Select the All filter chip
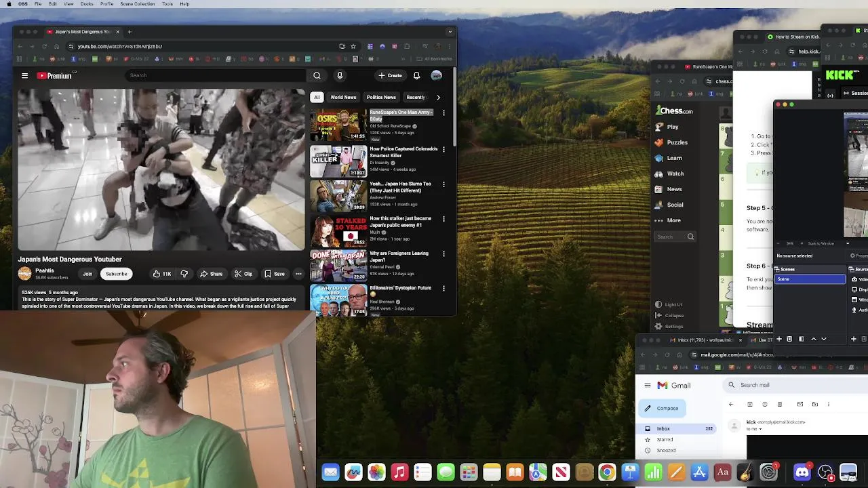 click(x=317, y=97)
